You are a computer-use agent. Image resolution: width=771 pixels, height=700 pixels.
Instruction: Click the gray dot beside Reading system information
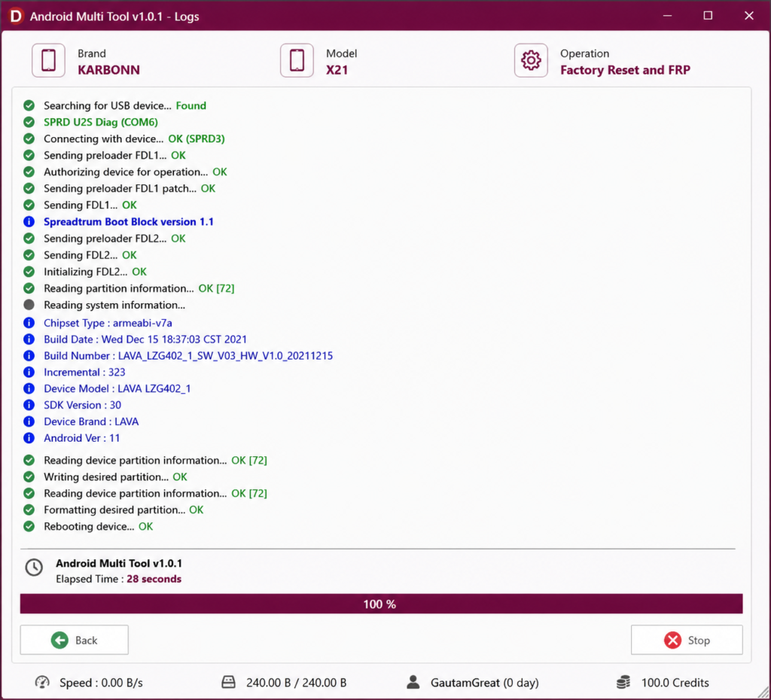[x=29, y=305]
